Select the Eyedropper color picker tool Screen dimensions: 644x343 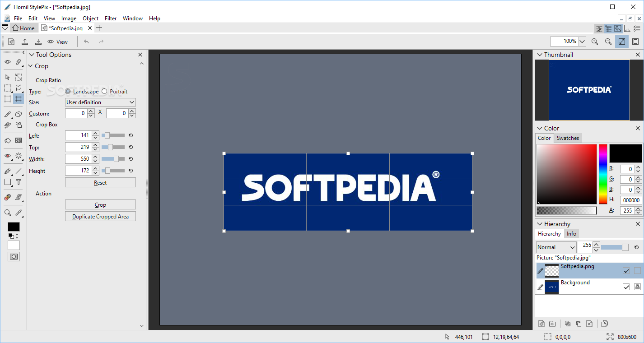point(19,213)
